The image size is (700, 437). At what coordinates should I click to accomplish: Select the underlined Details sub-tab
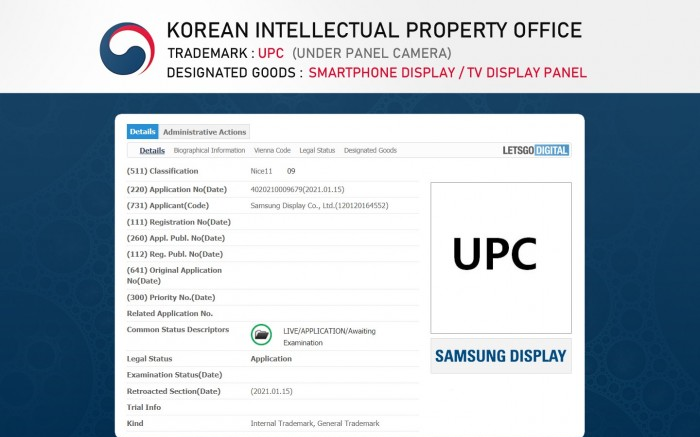pos(152,150)
